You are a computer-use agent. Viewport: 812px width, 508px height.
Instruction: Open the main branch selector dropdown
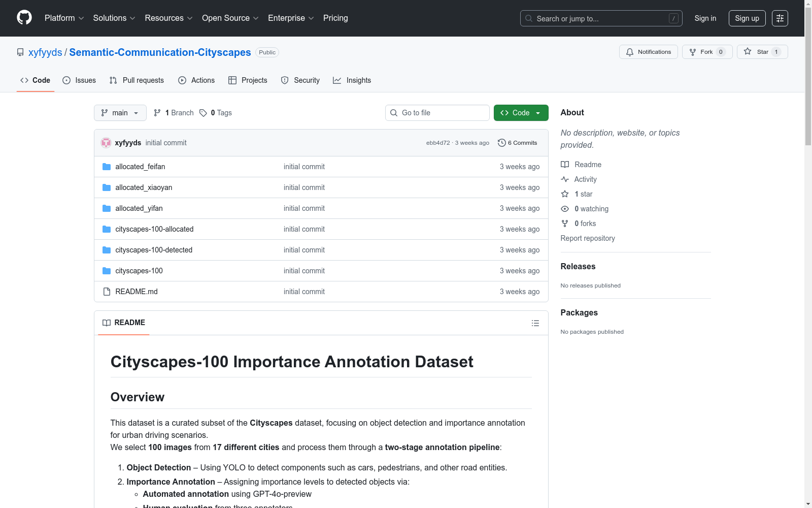point(120,113)
